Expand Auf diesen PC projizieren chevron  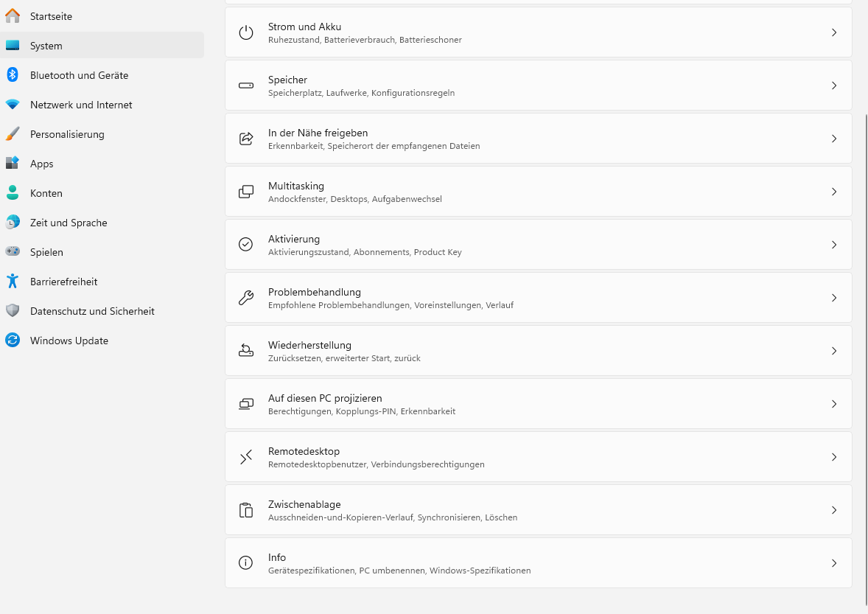834,404
